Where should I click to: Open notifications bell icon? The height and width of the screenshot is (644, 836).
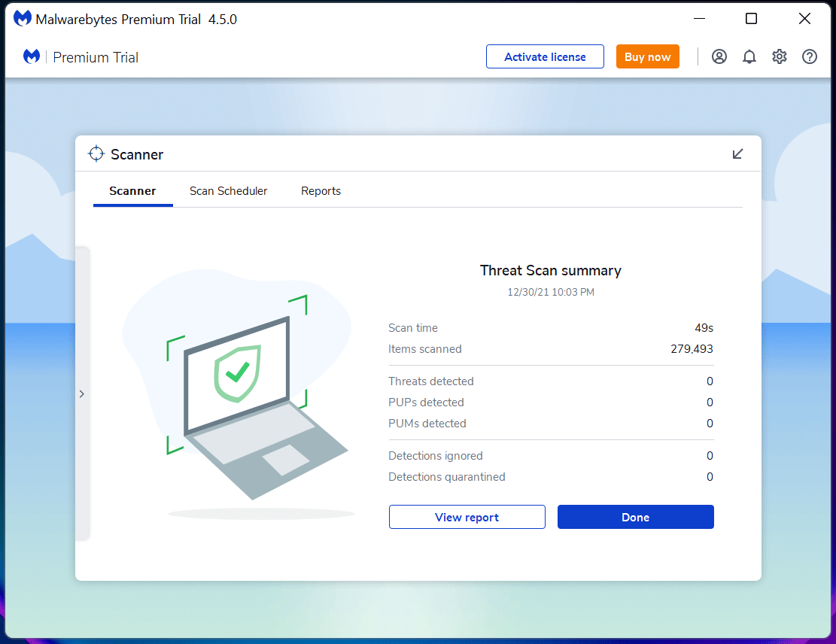[x=749, y=56]
